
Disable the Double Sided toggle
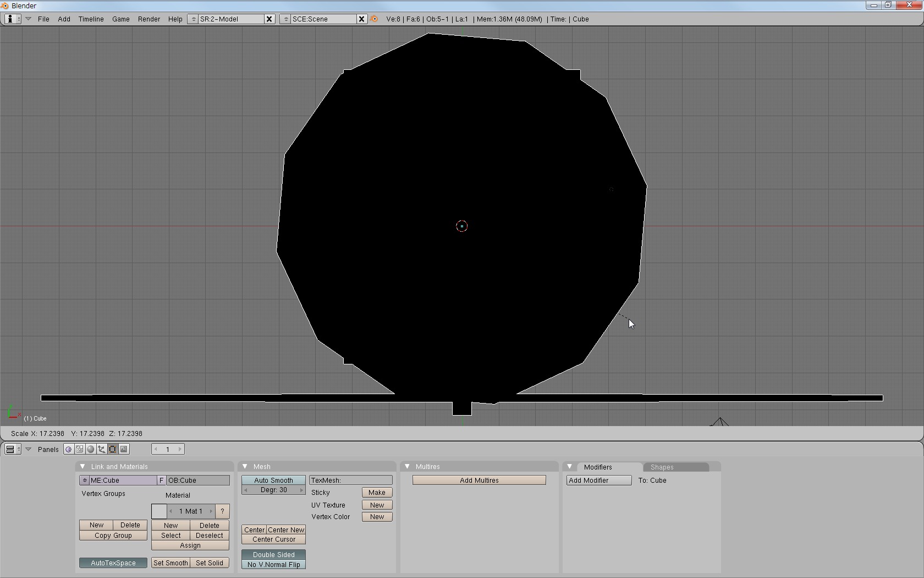coord(273,554)
